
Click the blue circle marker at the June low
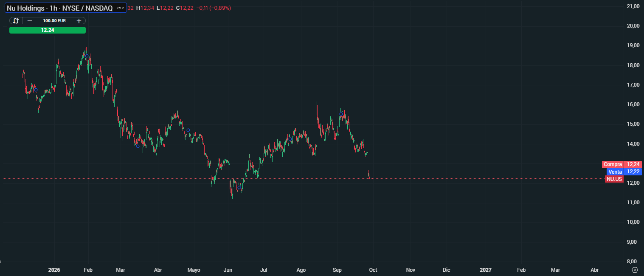(239, 187)
